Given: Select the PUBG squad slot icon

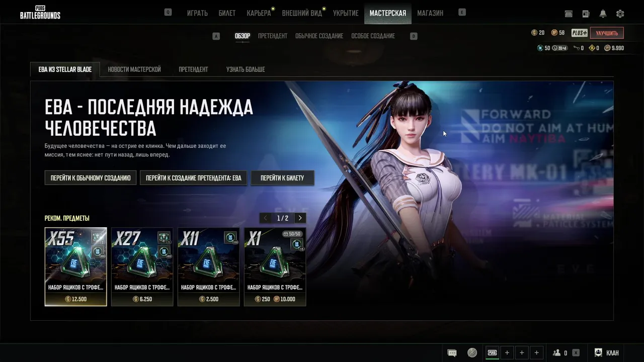Looking at the screenshot, I should coord(492,353).
